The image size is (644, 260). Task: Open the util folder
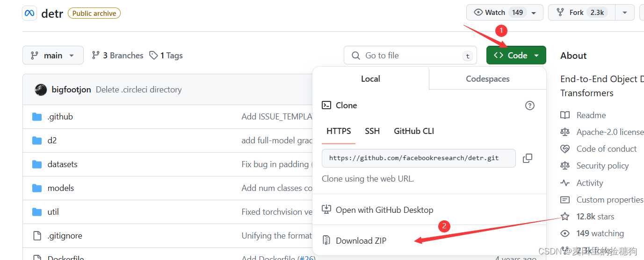[53, 212]
